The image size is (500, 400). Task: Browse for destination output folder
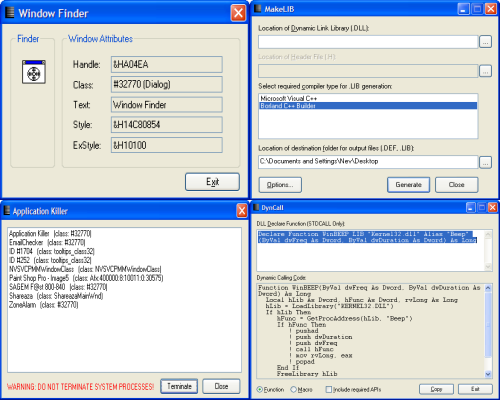(x=485, y=162)
